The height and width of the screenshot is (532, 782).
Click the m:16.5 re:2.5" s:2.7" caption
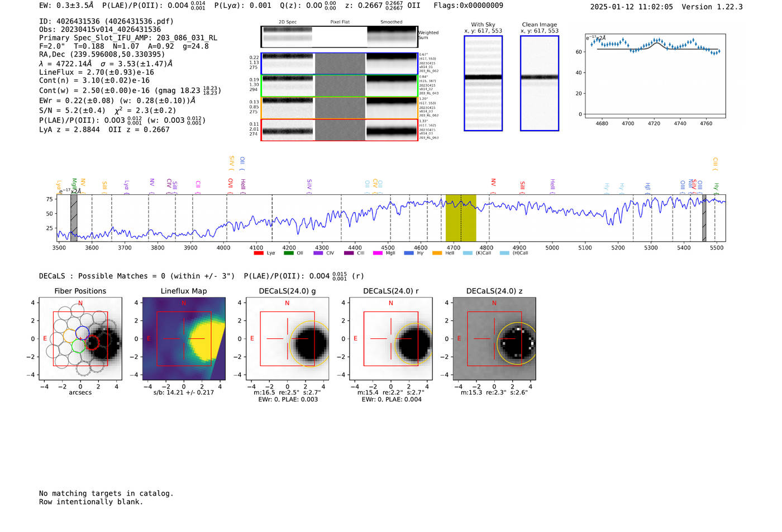pos(287,392)
